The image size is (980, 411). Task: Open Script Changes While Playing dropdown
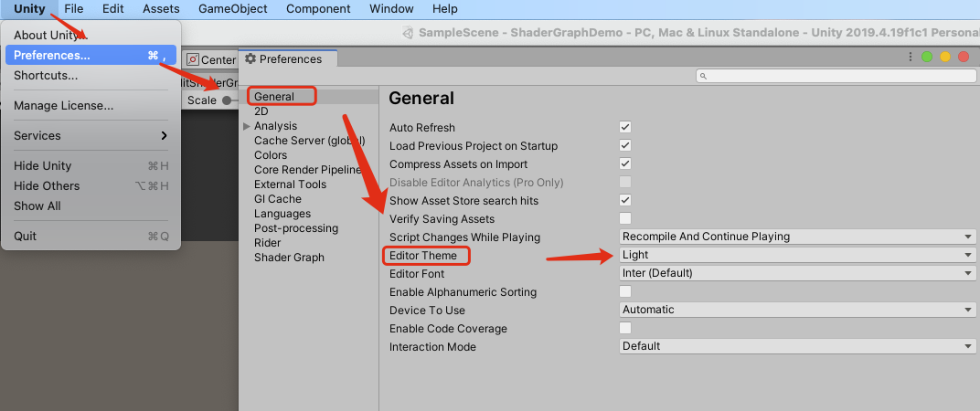click(x=797, y=237)
